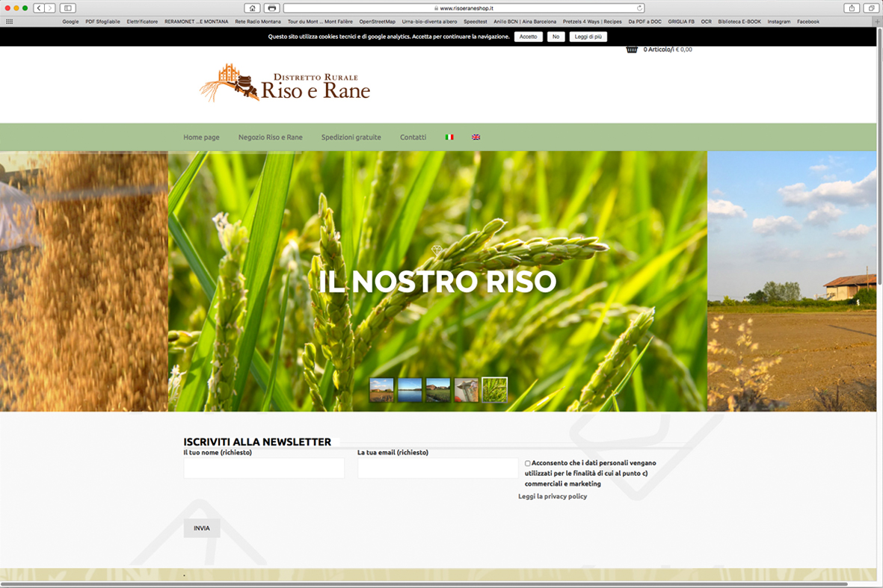Screen dimensions: 883x588
Task: Submit the newsletter with the INVIA button
Action: [202, 527]
